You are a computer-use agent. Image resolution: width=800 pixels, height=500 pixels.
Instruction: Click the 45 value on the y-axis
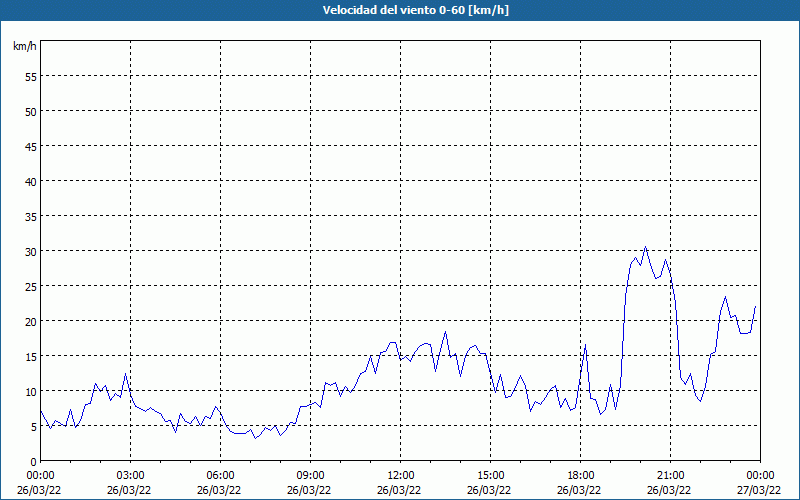31,146
